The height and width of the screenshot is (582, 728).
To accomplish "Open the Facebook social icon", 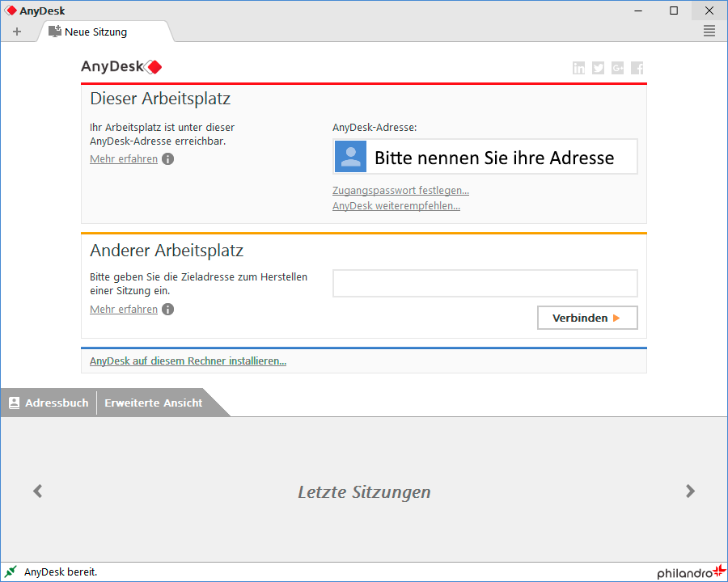I will pos(637,68).
